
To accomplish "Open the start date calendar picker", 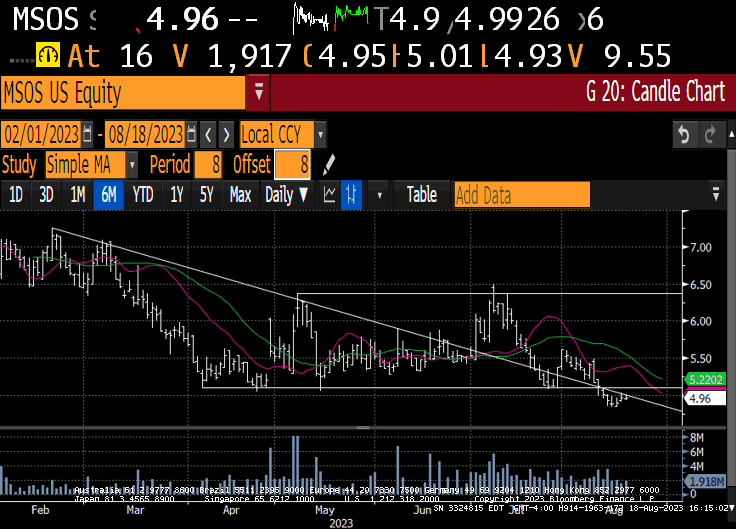I will [87, 135].
